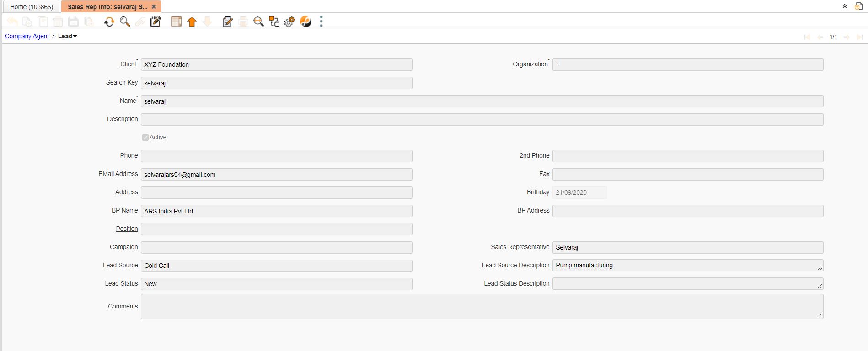Click the orange and black round toolbar logo icon

pos(305,21)
